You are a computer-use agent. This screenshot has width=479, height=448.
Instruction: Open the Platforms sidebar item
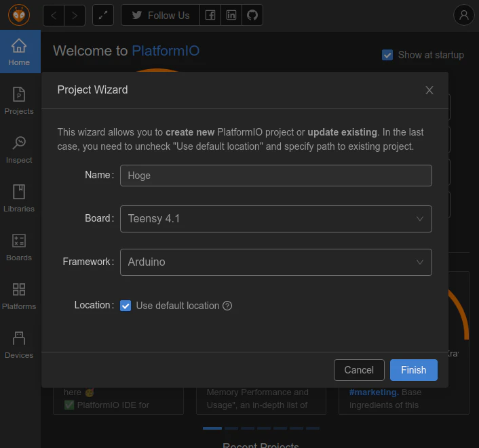[19, 296]
